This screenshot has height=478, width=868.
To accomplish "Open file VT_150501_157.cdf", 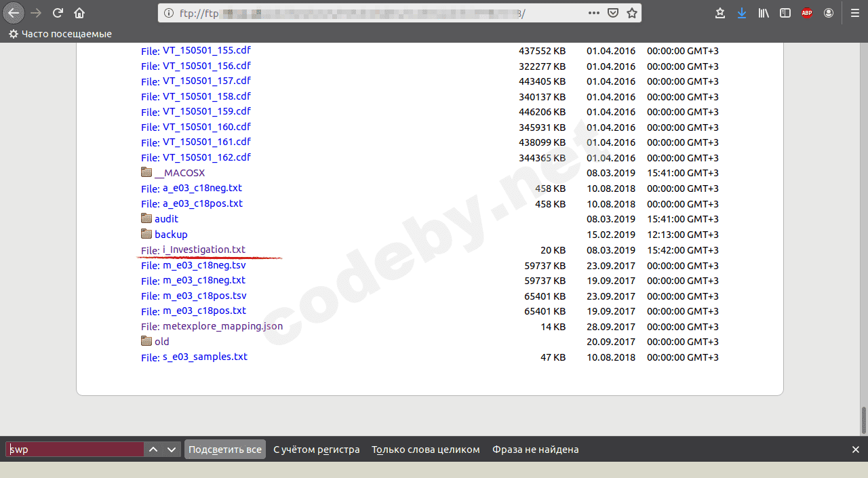I will 207,81.
